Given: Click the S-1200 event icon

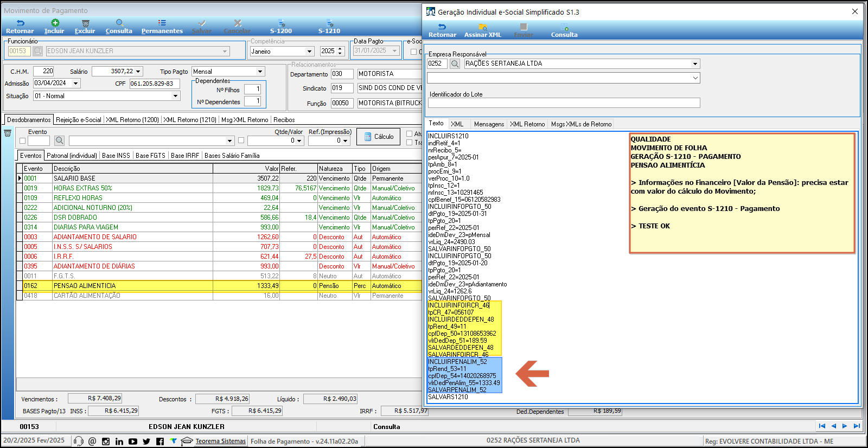Looking at the screenshot, I should tap(282, 23).
